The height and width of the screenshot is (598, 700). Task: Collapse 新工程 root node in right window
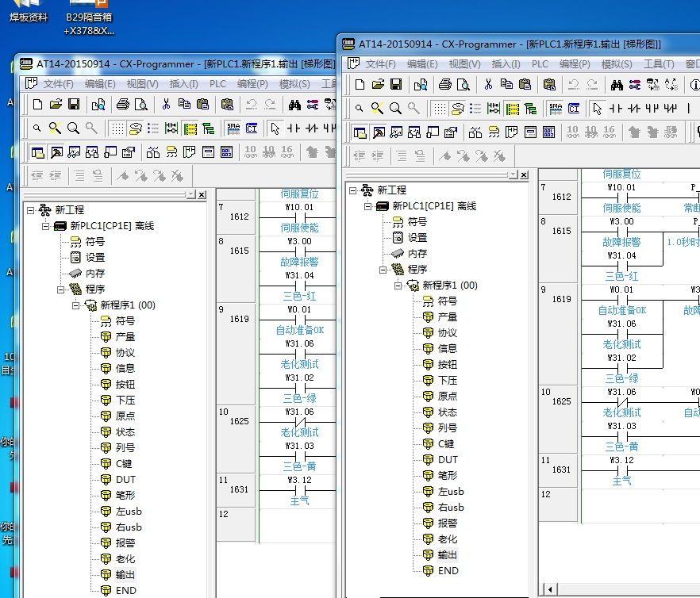tap(352, 190)
